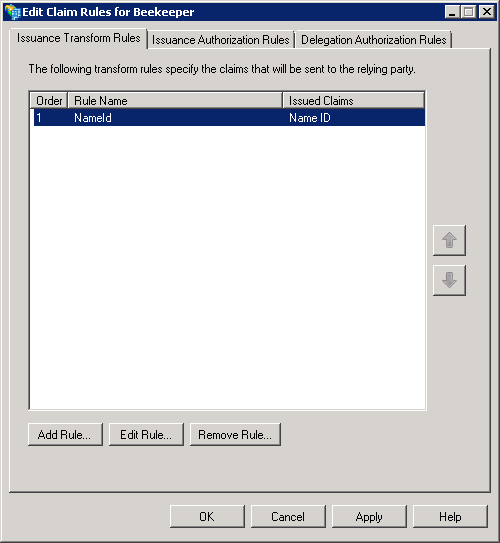Click the move rule down arrow button

tap(449, 280)
